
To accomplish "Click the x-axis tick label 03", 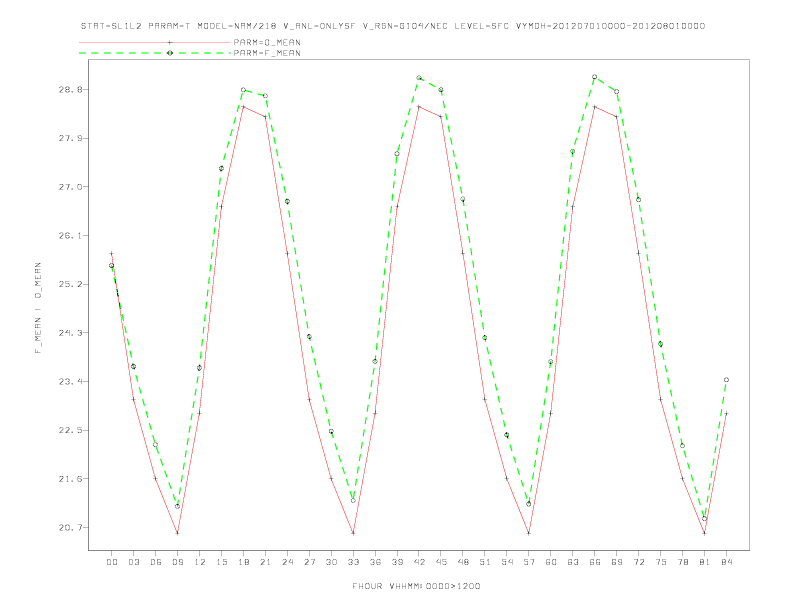I will tap(134, 562).
